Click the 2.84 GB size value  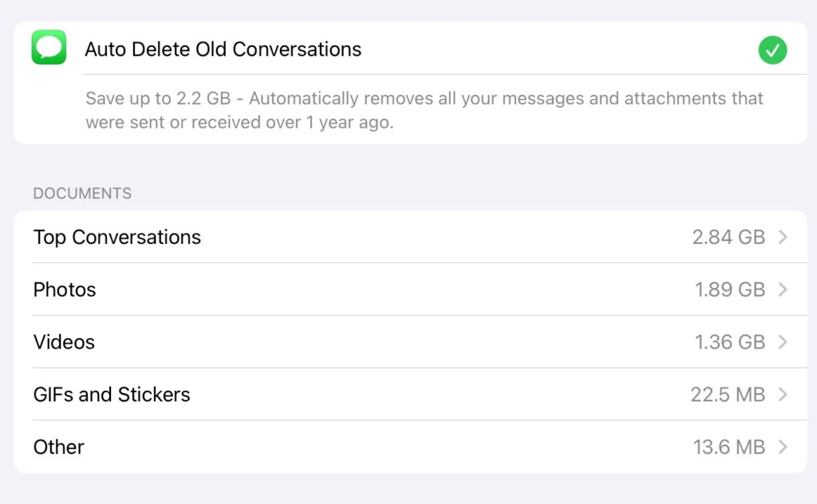(728, 237)
